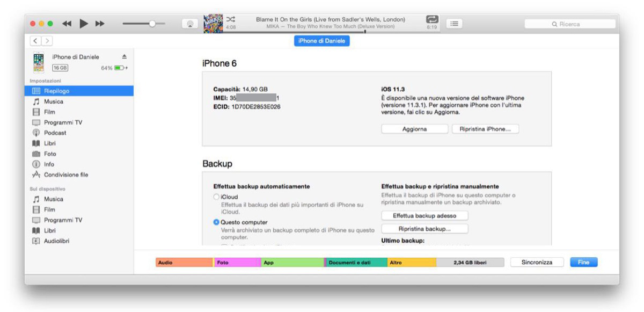
Task: Click the album artwork thumbnail
Action: click(213, 24)
